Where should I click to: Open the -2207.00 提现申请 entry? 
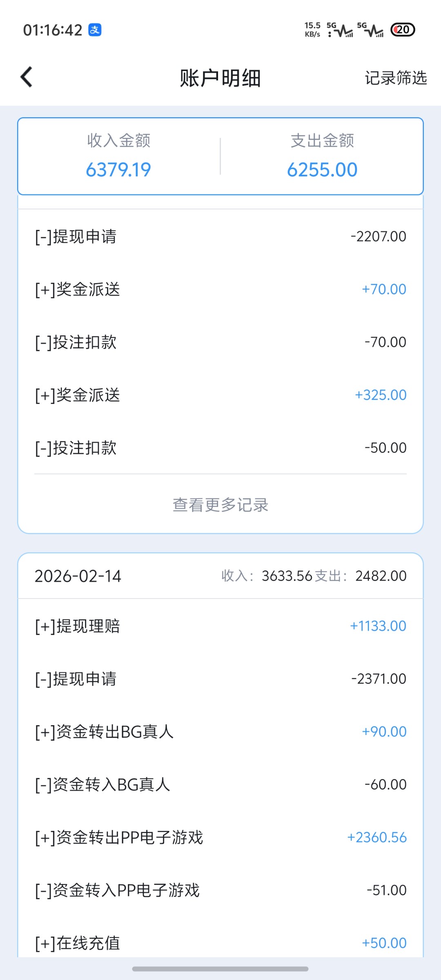220,236
